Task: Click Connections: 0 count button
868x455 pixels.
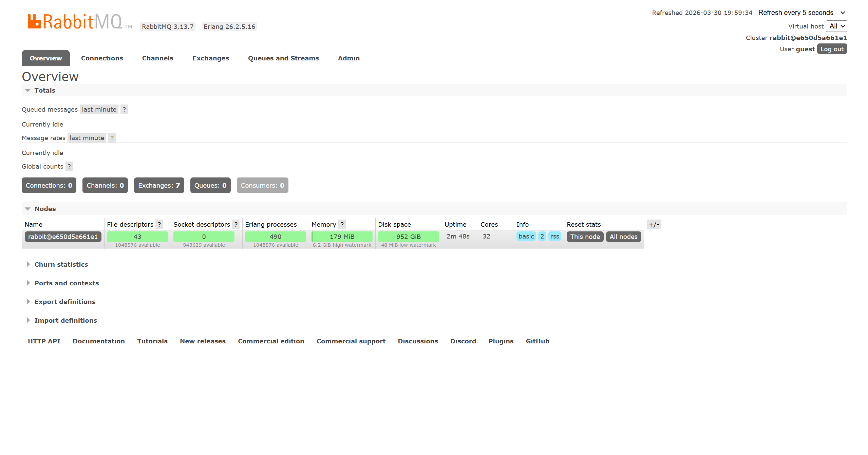Action: click(x=49, y=185)
